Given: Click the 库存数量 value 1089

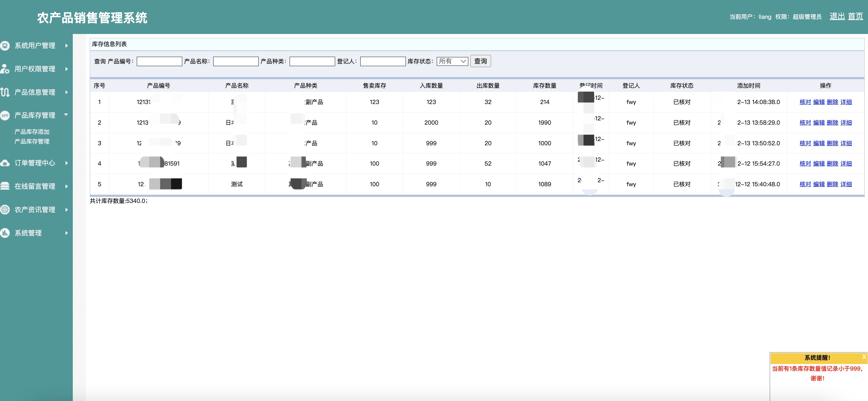Looking at the screenshot, I should click(x=544, y=184).
